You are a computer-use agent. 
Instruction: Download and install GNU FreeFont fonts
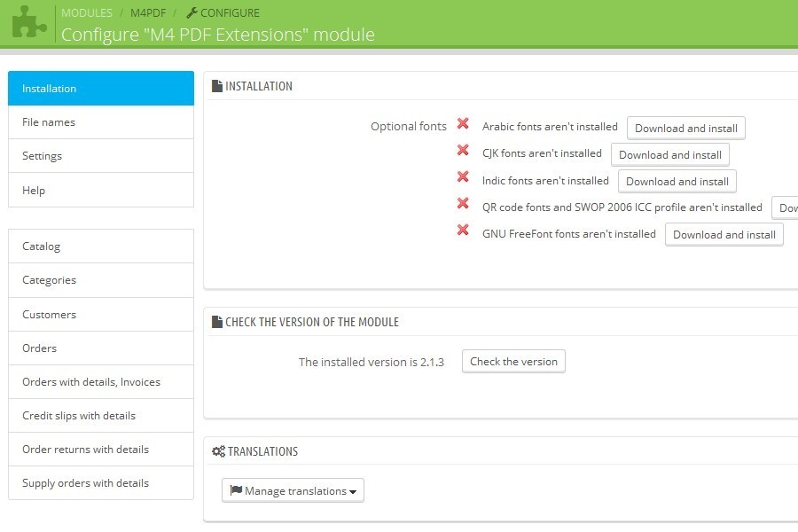pos(724,235)
